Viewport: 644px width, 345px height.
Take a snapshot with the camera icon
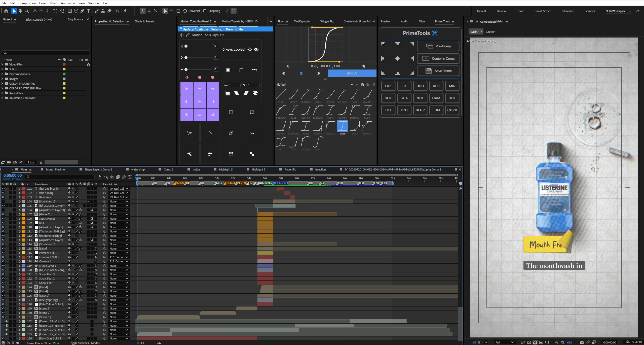point(582,342)
